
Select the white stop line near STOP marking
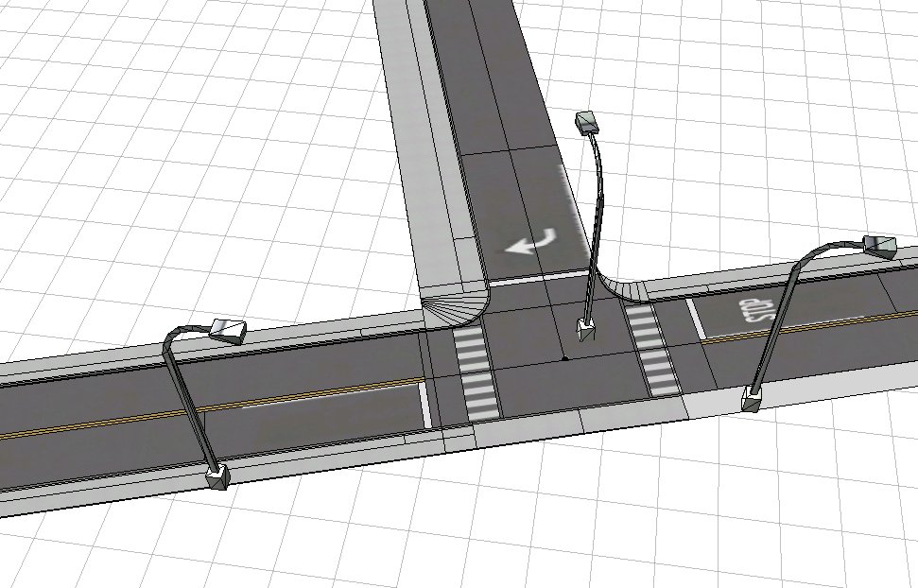tap(695, 320)
